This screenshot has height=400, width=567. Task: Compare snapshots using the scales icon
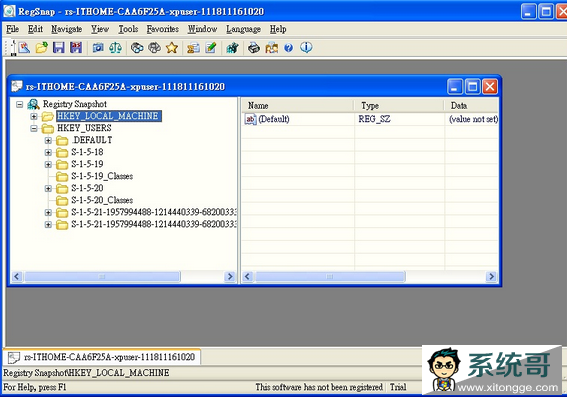tap(115, 47)
